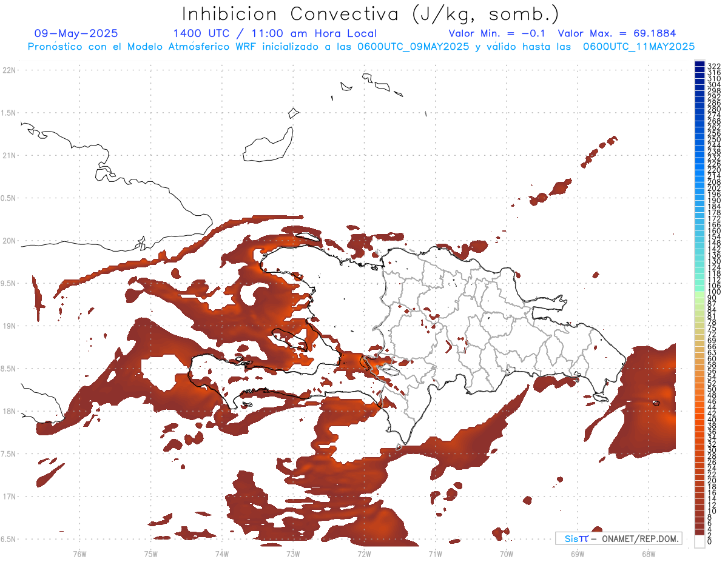Click the '72W' longitude label
Screen dimensions: 728x562
[364, 554]
